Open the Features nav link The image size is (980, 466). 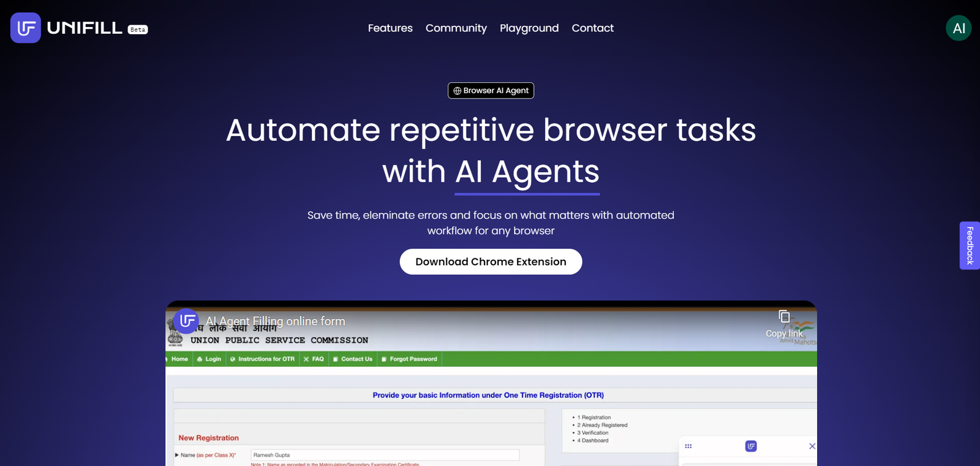390,28
